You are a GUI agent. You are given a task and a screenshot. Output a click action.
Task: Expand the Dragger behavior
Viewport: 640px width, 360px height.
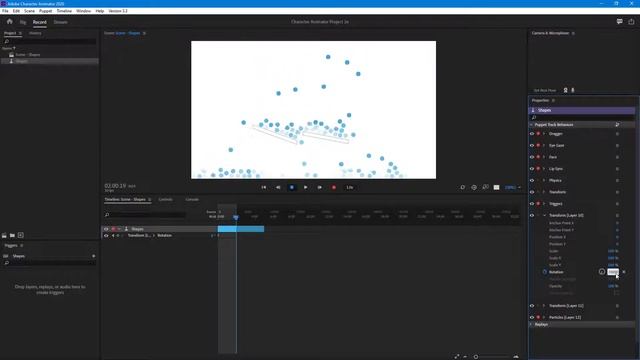click(x=544, y=134)
